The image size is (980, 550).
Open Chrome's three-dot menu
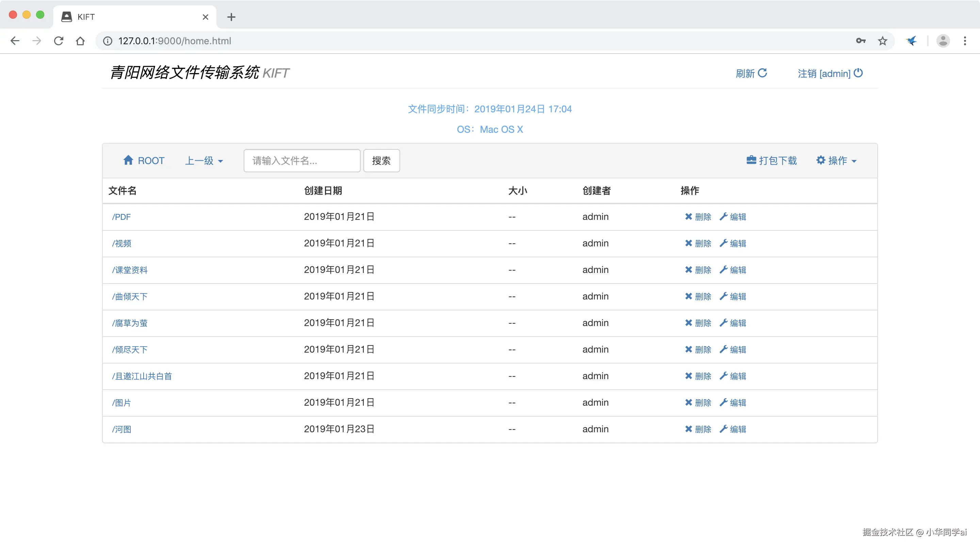[x=964, y=41]
